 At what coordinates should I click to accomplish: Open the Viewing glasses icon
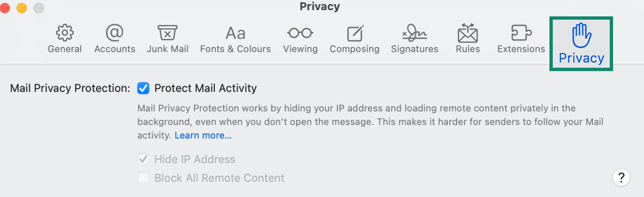click(300, 33)
